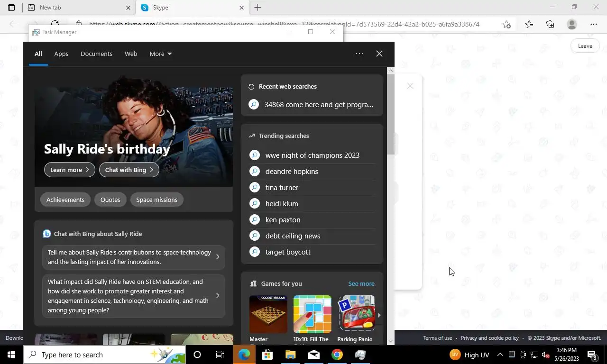Open the Edge tab actions menu

pos(11,8)
